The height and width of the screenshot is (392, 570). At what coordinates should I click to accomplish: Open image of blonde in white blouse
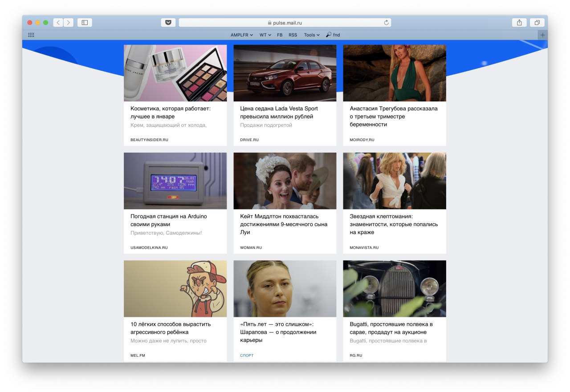pyautogui.click(x=395, y=181)
